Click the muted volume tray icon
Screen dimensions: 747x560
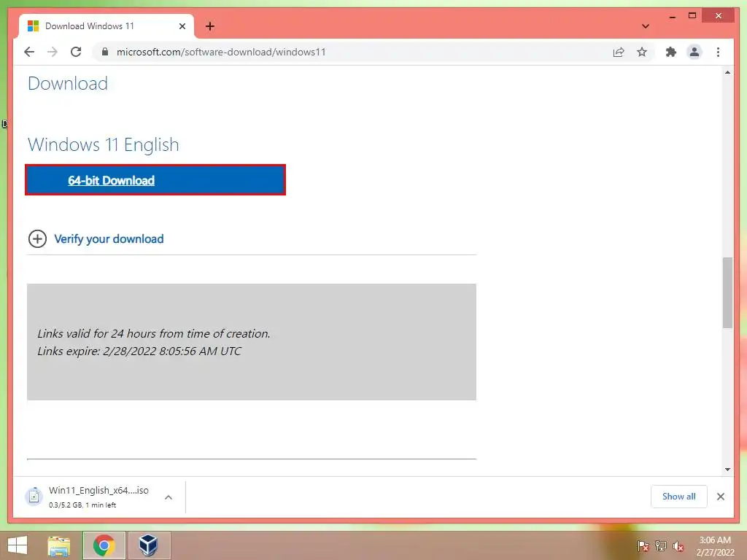(678, 545)
